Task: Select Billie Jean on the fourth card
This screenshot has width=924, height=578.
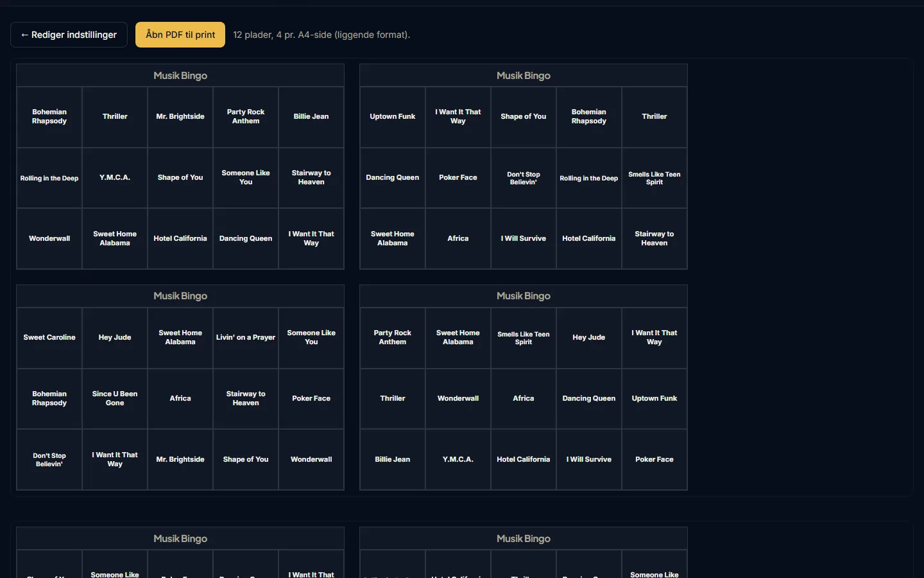Action: pyautogui.click(x=393, y=460)
